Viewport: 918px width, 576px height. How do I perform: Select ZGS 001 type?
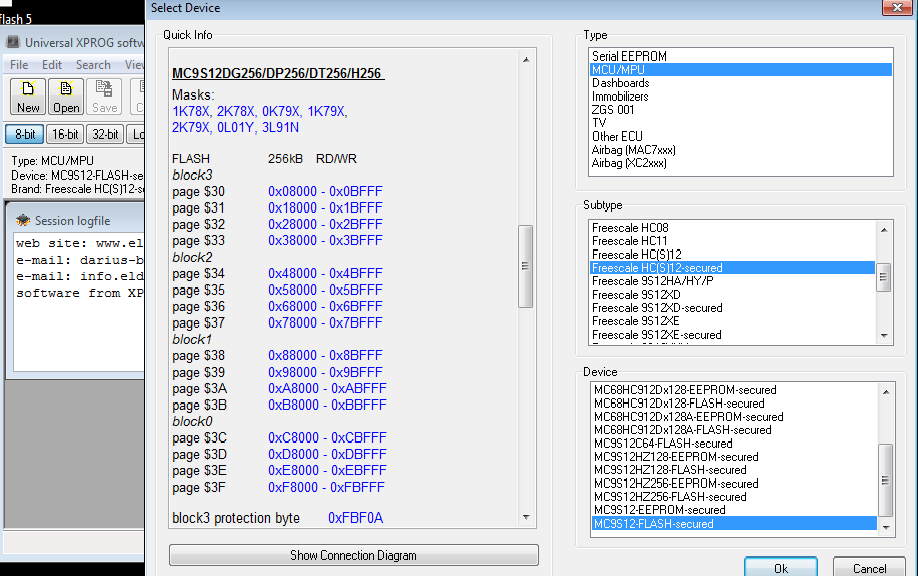pyautogui.click(x=741, y=110)
